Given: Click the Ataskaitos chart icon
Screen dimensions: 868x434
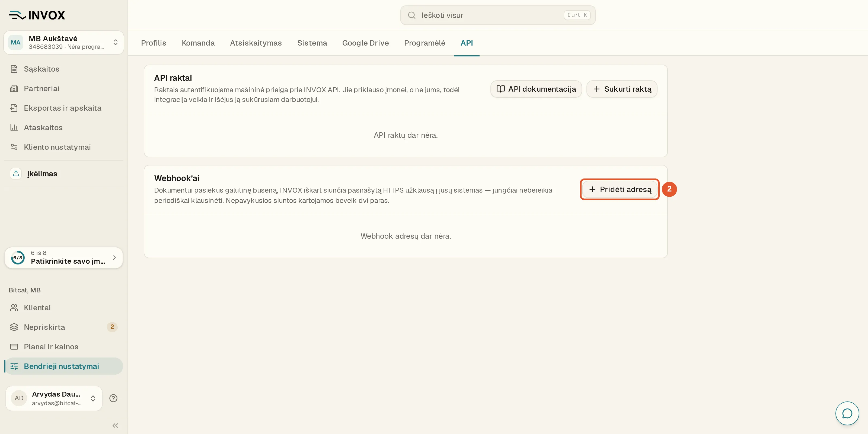Looking at the screenshot, I should pos(14,128).
